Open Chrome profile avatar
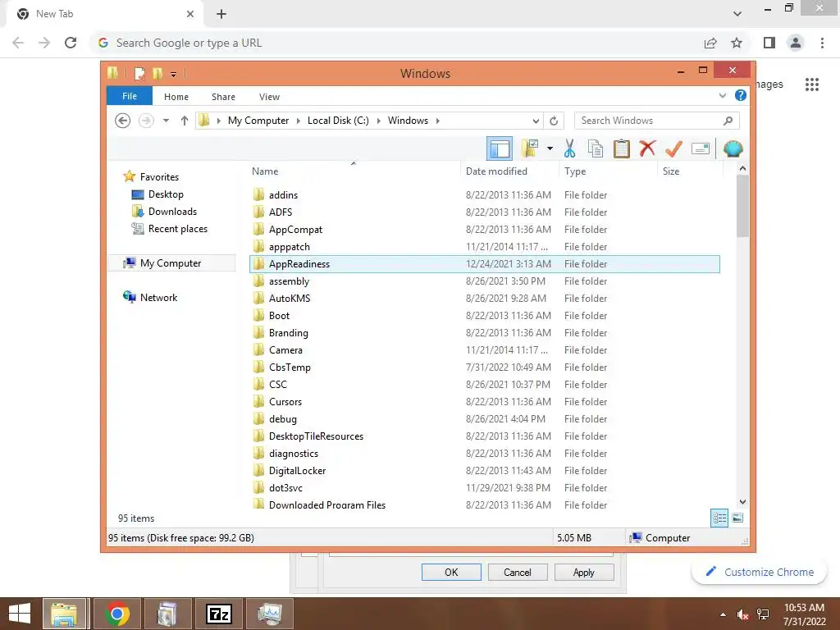Screen dimensions: 840x630 796,43
